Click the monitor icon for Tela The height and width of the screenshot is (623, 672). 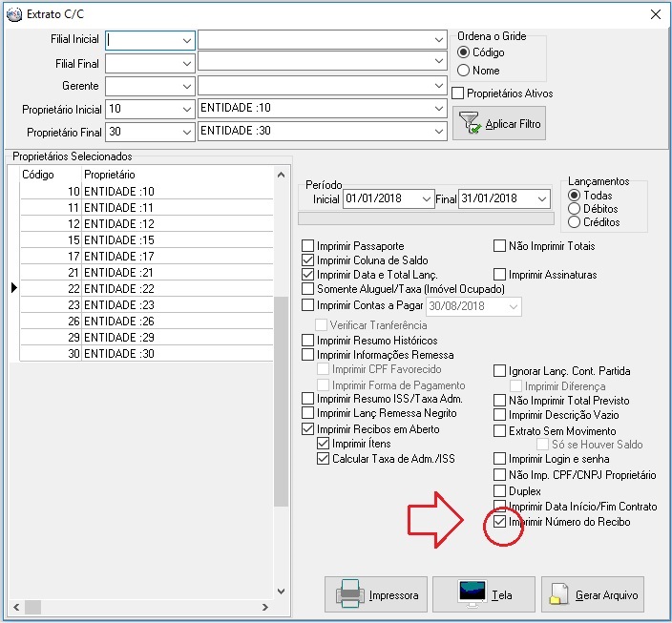472,594
